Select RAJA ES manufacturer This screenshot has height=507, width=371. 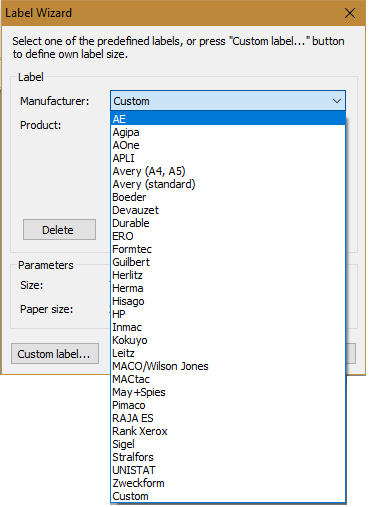pos(228,418)
